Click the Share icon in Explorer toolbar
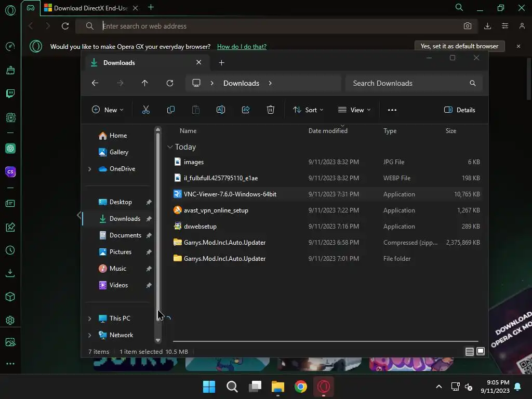The width and height of the screenshot is (532, 399). pos(246,110)
